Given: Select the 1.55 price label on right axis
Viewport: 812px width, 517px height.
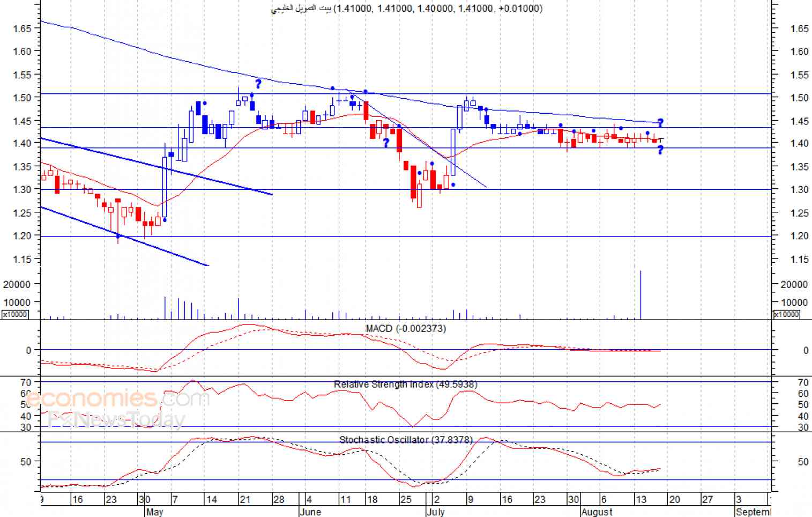Looking at the screenshot, I should [x=800, y=75].
